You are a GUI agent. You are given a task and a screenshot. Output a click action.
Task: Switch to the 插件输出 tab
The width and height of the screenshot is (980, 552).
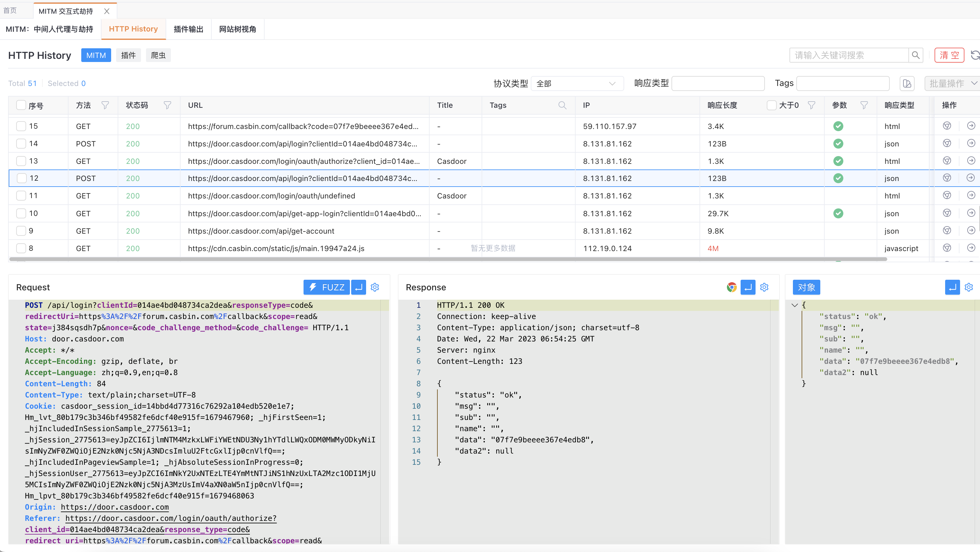[188, 29]
